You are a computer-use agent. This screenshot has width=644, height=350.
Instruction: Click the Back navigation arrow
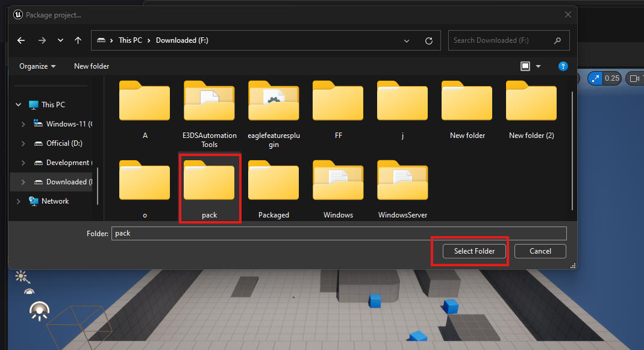(21, 40)
